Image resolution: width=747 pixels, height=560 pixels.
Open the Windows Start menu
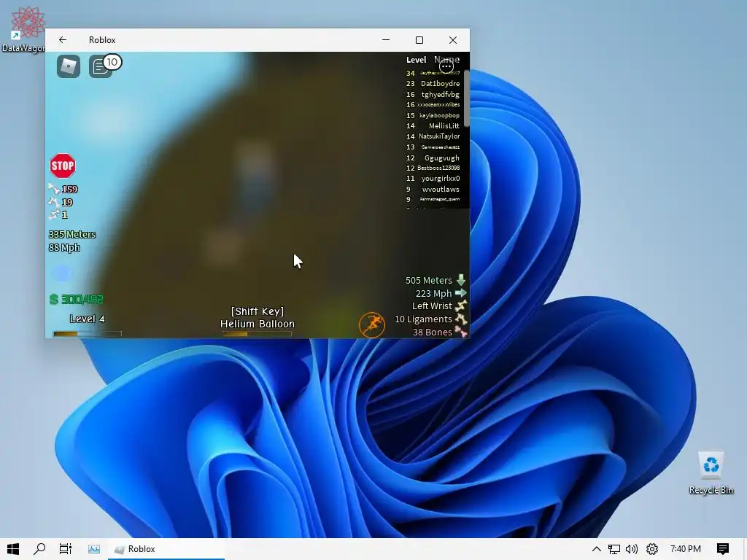click(13, 548)
